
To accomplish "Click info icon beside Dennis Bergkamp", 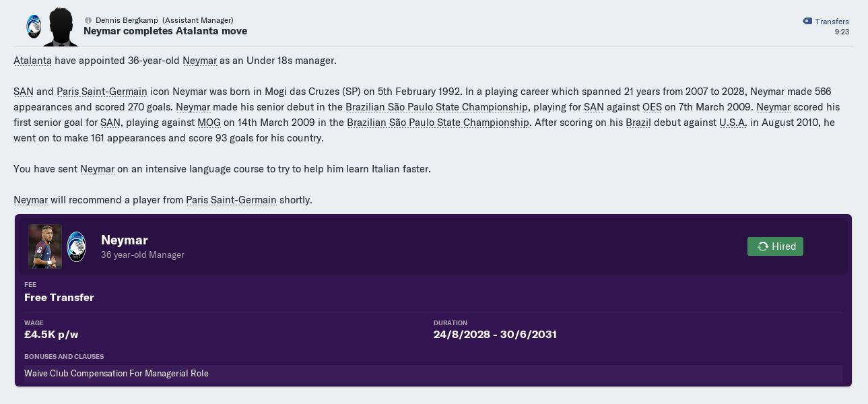I will click(x=88, y=20).
